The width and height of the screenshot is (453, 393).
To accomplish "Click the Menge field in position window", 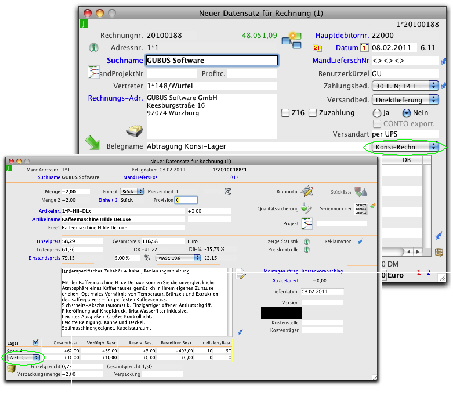I will pos(75,191).
